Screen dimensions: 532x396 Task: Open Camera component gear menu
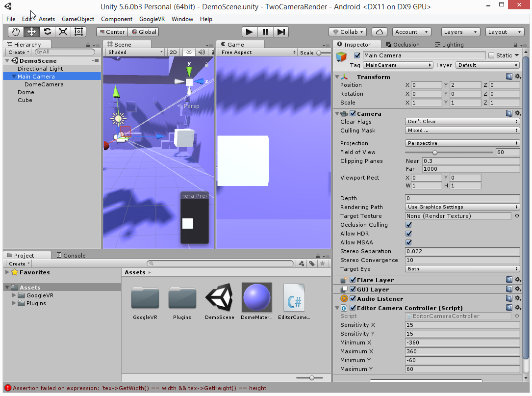(x=518, y=113)
